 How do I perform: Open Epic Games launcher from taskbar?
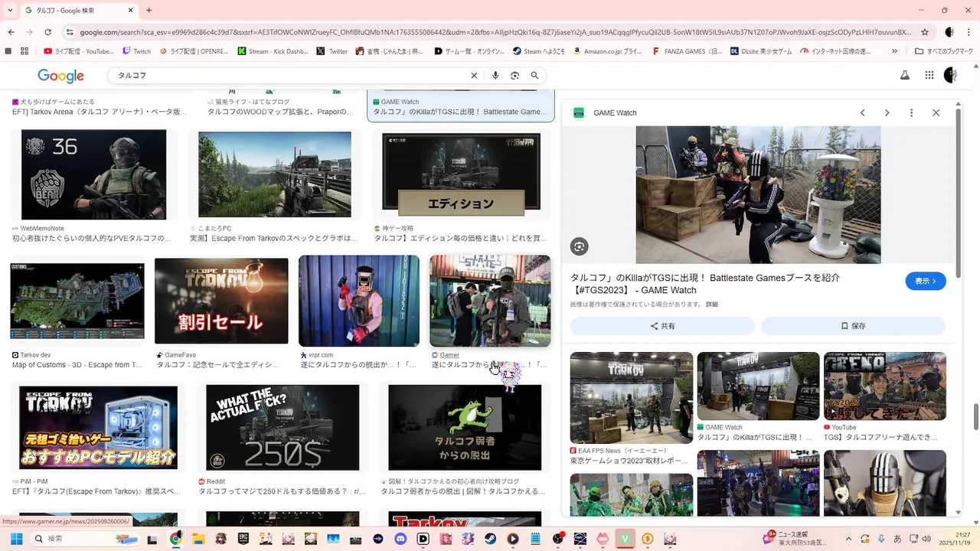tap(243, 539)
